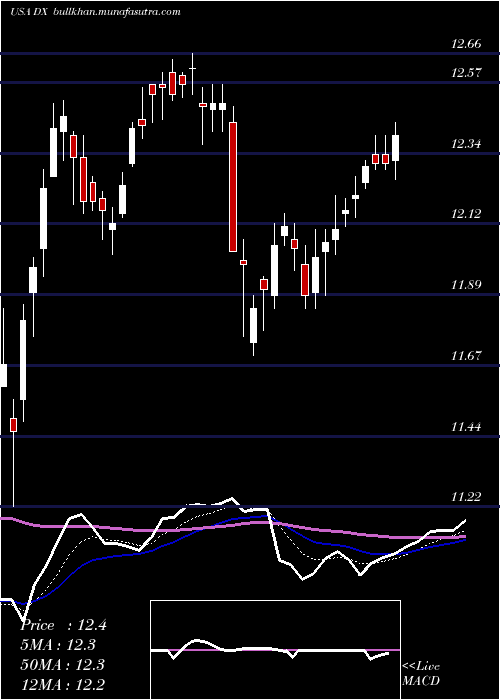
Task: Click the 12.66 price level label
Action: pos(466,44)
